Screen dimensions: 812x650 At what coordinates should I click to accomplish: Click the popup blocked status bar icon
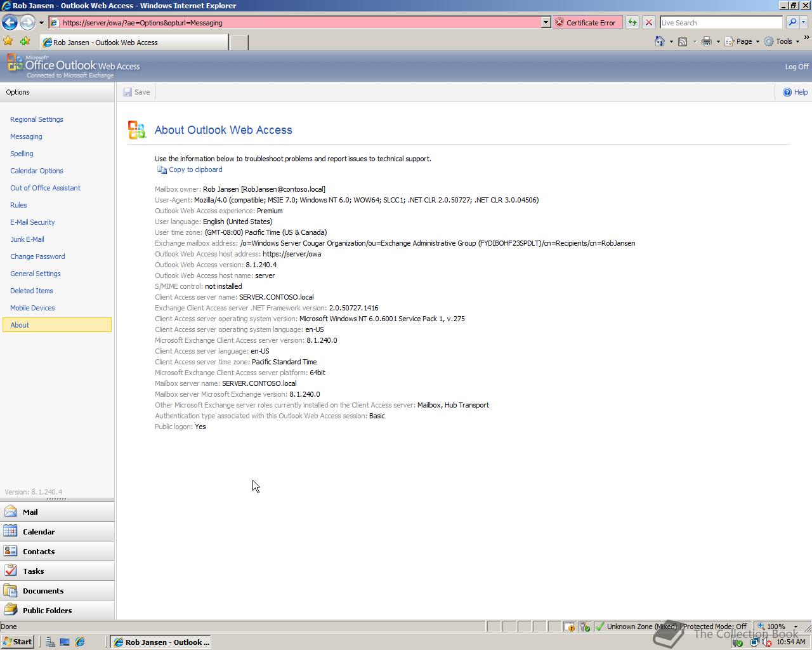pyautogui.click(x=569, y=627)
